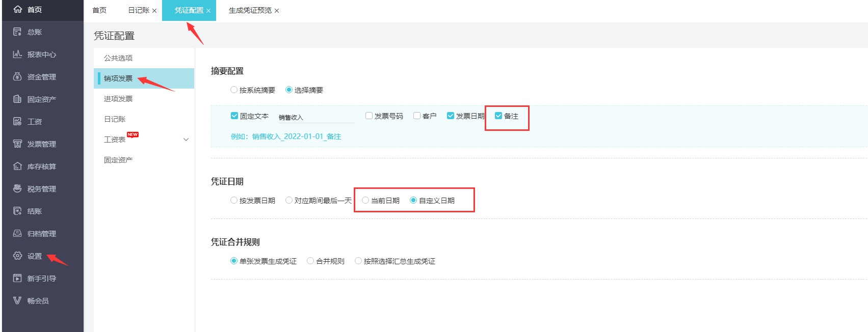Expand the 工资表 submenu chevron

(186, 140)
